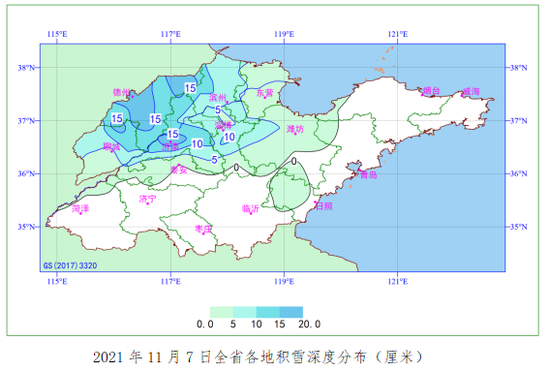
Task: Select the 烟台 city label
Action: (x=431, y=91)
